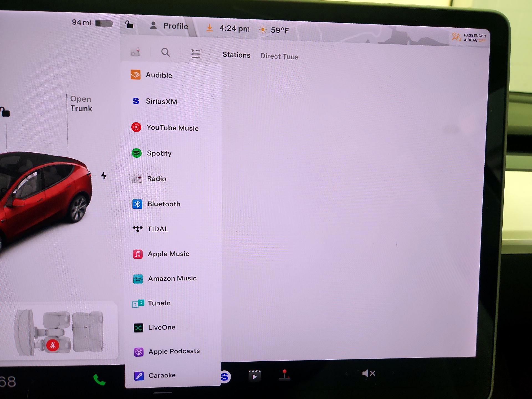This screenshot has height=399, width=532.
Task: Open the media source selector icon
Action: pyautogui.click(x=135, y=53)
